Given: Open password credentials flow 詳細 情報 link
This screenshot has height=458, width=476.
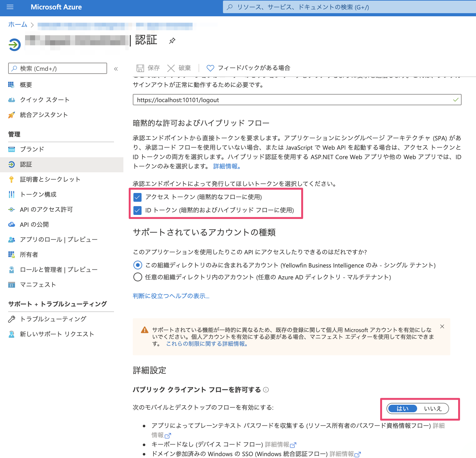Looking at the screenshot, I should (x=161, y=435).
